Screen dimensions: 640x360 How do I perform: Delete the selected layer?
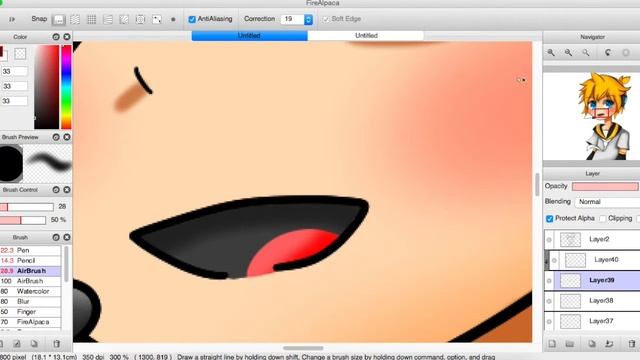click(x=632, y=344)
